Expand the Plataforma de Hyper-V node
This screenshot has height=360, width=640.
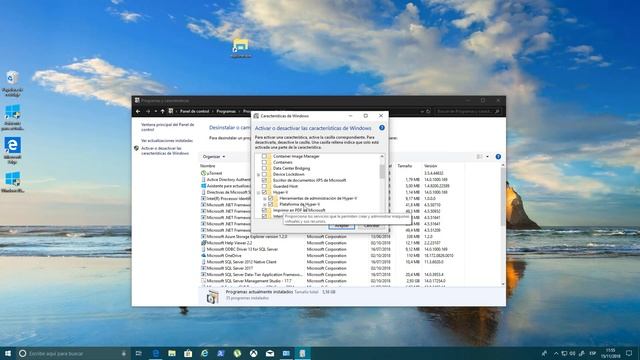coord(265,204)
